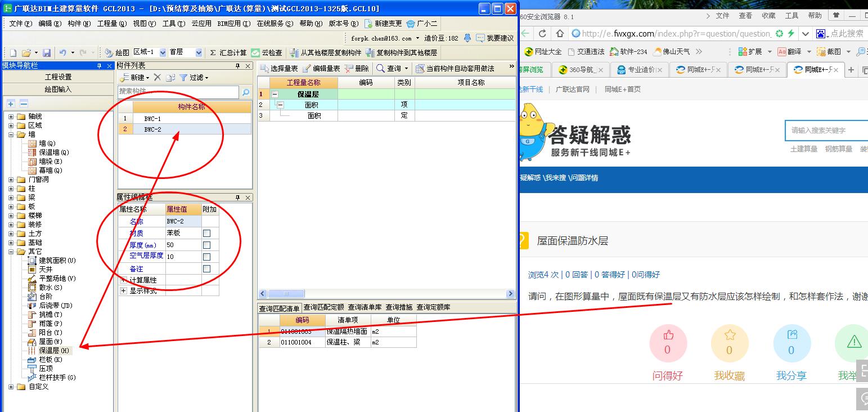Click the 绘图 drawing mode button

[117, 53]
